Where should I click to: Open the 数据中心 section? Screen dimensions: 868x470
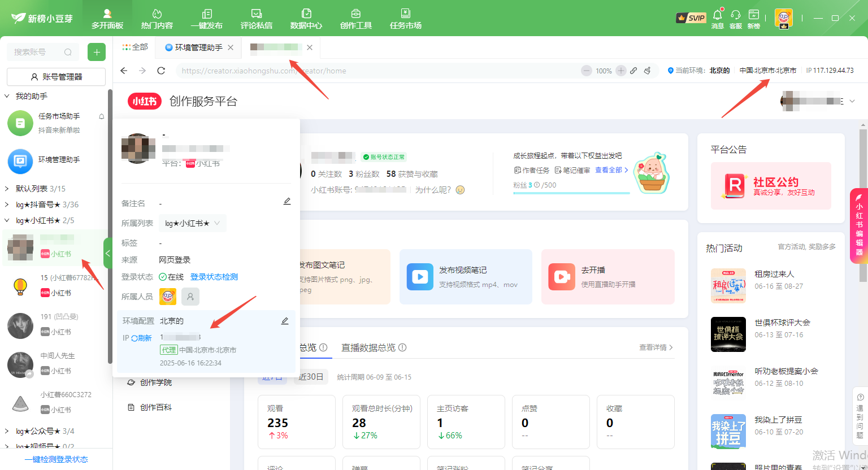pyautogui.click(x=306, y=19)
